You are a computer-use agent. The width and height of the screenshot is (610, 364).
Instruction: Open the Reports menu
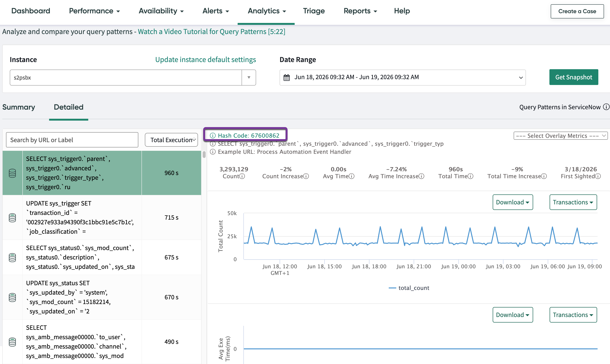pos(360,11)
